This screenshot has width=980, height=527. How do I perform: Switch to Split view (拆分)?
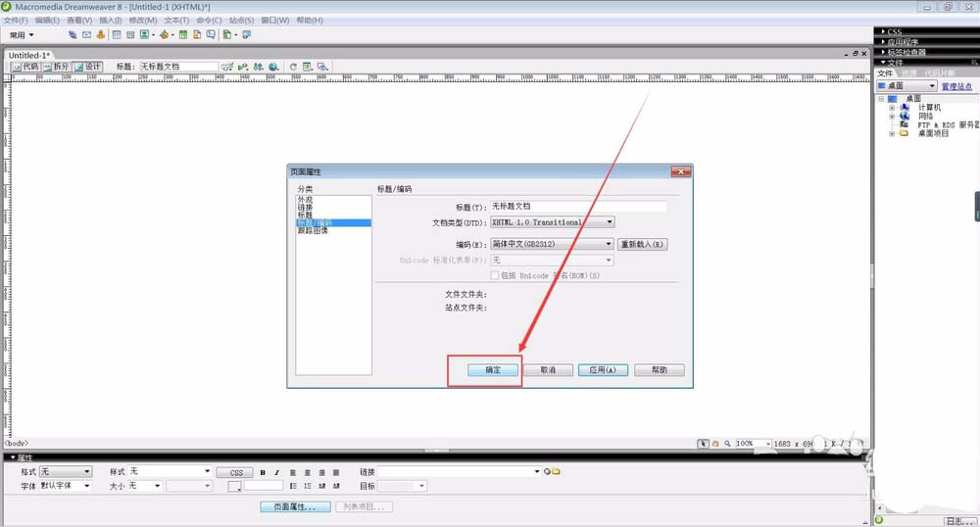[x=57, y=67]
